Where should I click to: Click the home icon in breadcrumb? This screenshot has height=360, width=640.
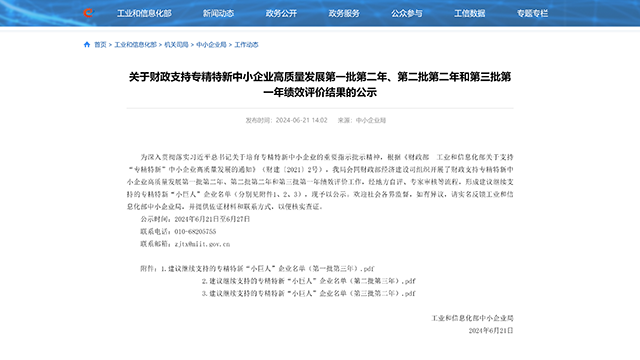[x=87, y=44]
